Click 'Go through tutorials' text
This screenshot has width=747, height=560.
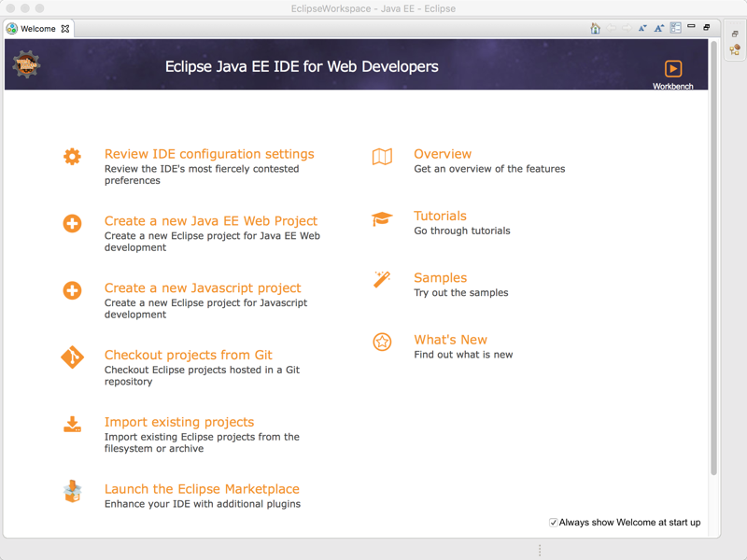coord(462,231)
